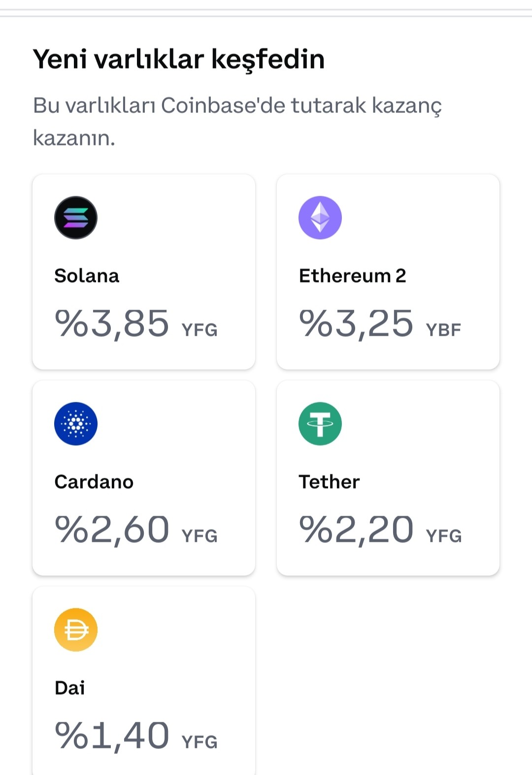Select the %2,60 YFG Cardano rate
Screen dimensions: 532x775
click(x=136, y=530)
